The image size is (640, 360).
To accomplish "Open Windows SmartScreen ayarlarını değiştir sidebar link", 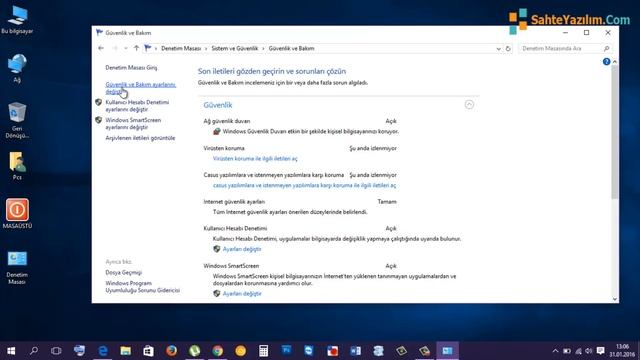I will (x=133, y=124).
